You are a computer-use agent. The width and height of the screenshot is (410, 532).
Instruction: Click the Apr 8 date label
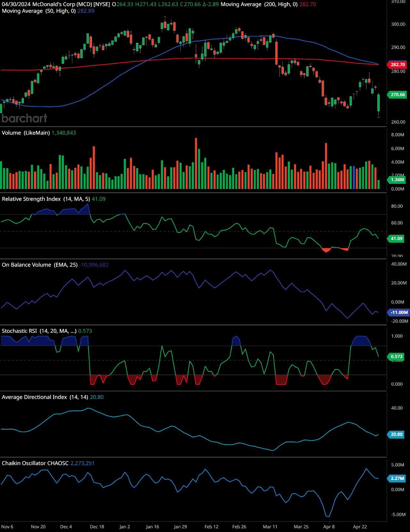(329, 527)
